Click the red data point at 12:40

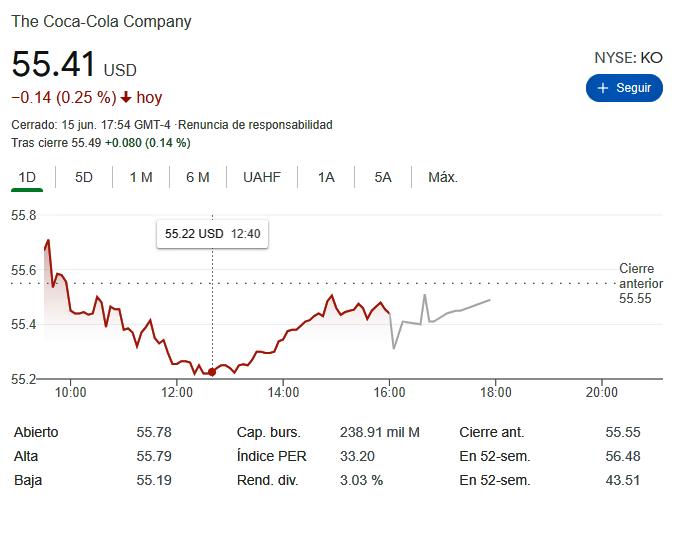click(212, 372)
